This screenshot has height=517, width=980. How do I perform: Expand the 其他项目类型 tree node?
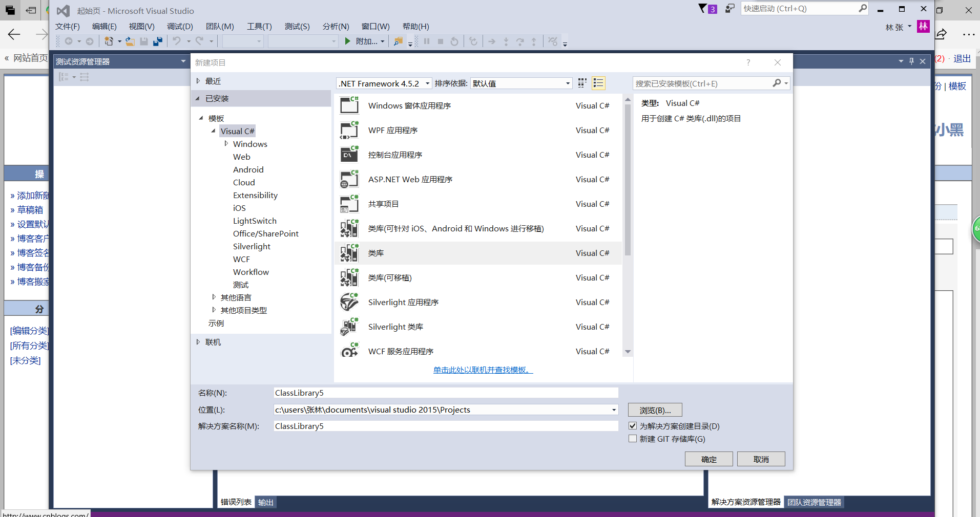[x=214, y=310]
